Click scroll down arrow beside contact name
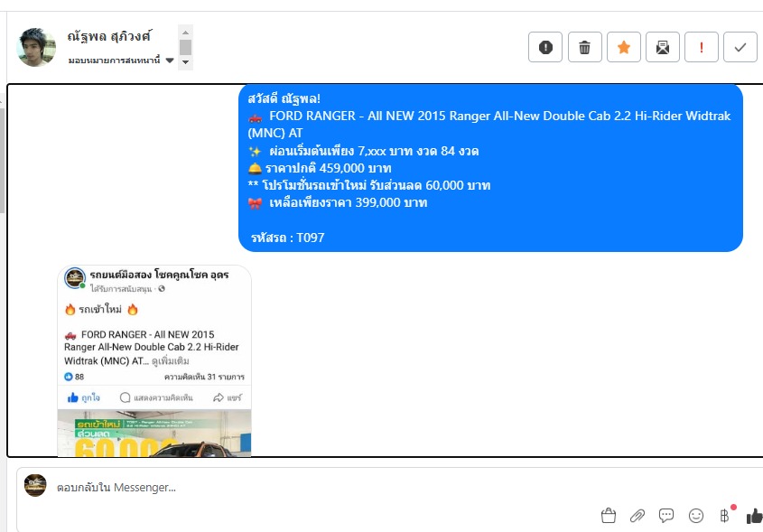Image resolution: width=763 pixels, height=532 pixels. click(185, 62)
